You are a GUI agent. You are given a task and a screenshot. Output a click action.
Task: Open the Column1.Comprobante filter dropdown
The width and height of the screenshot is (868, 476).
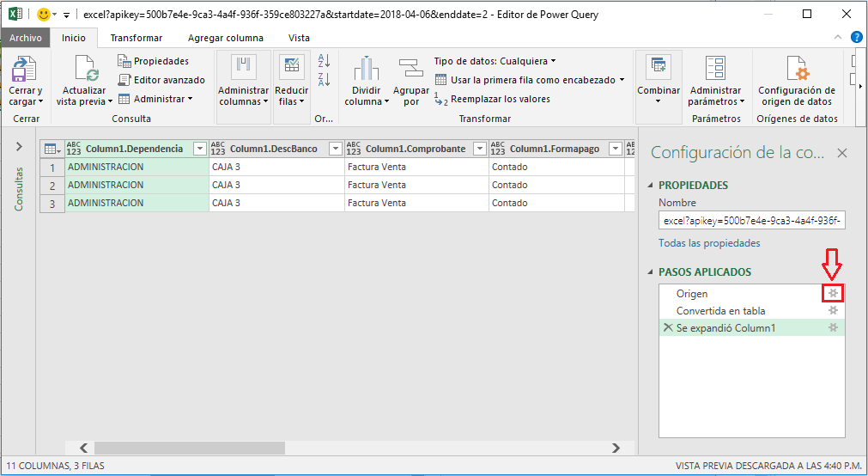click(480, 149)
